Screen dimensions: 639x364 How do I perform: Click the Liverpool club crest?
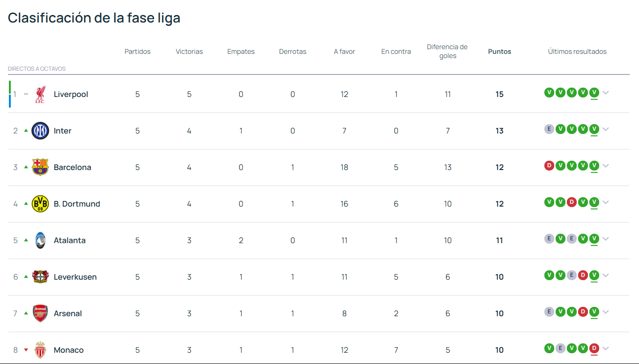[x=40, y=94]
